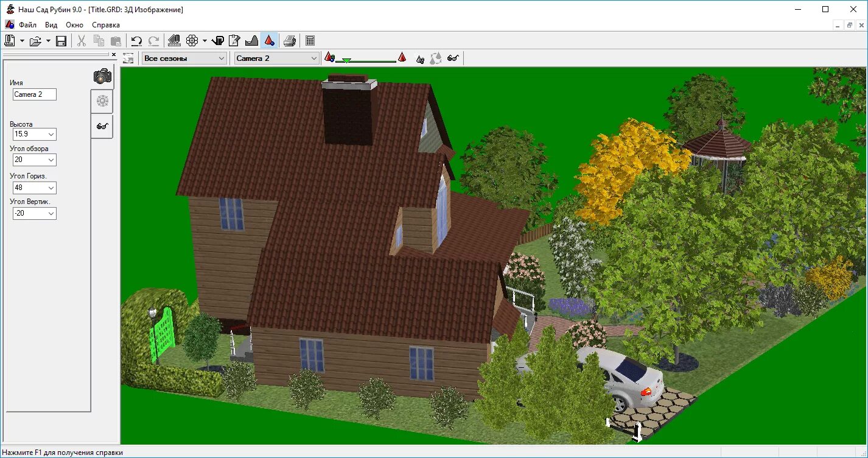868x458 pixels.
Task: Click the terrain relief hill icon
Action: pyautogui.click(x=251, y=41)
